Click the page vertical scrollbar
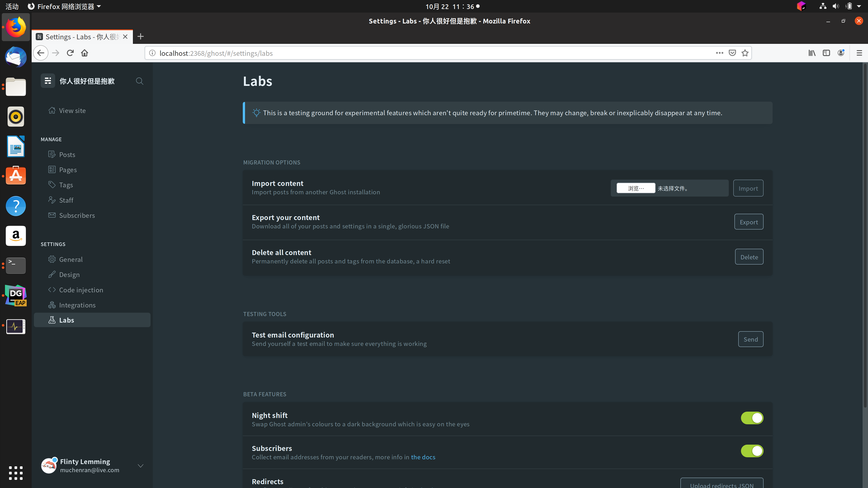The width and height of the screenshot is (868, 488). 865,236
